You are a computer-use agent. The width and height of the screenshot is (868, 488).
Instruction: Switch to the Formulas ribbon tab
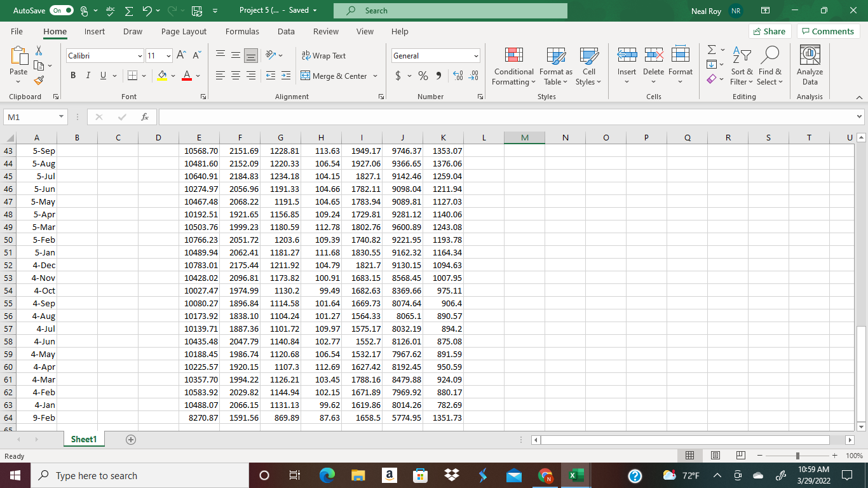(x=242, y=31)
